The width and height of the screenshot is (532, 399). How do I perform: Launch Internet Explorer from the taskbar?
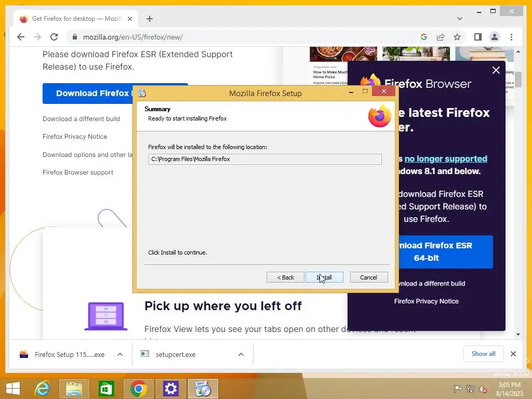point(43,389)
